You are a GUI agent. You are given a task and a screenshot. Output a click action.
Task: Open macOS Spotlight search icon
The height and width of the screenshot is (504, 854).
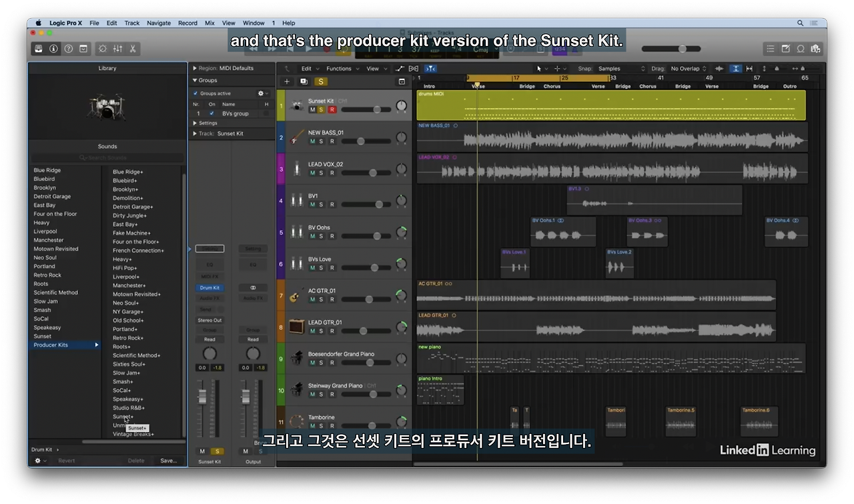pos(800,23)
